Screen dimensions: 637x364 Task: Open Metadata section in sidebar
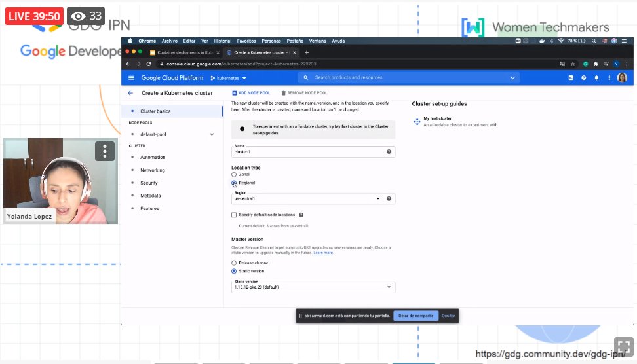click(150, 196)
